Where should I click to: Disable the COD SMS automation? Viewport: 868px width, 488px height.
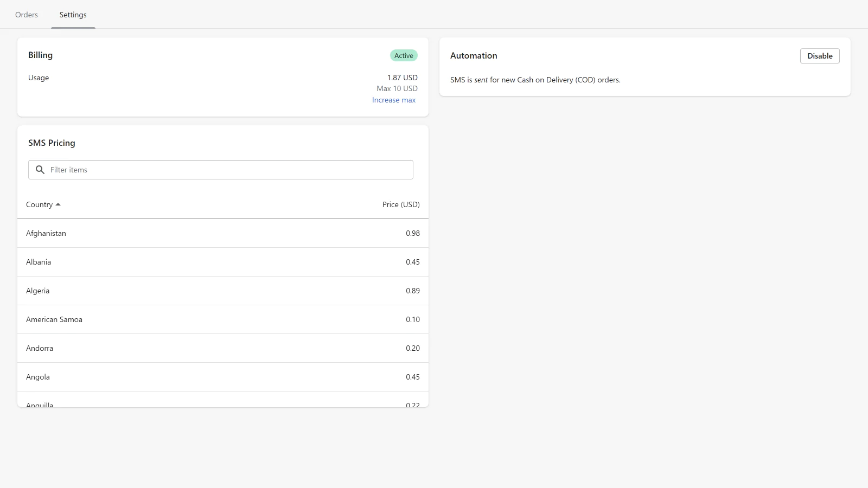point(819,56)
